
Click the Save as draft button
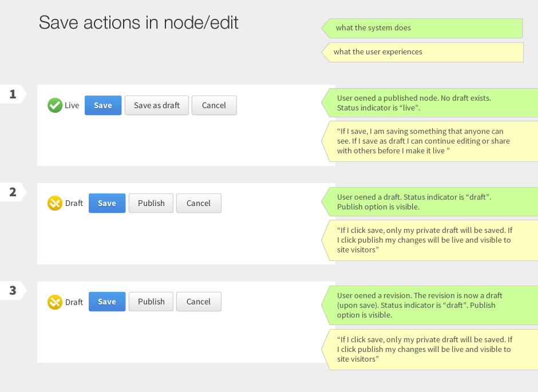156,105
